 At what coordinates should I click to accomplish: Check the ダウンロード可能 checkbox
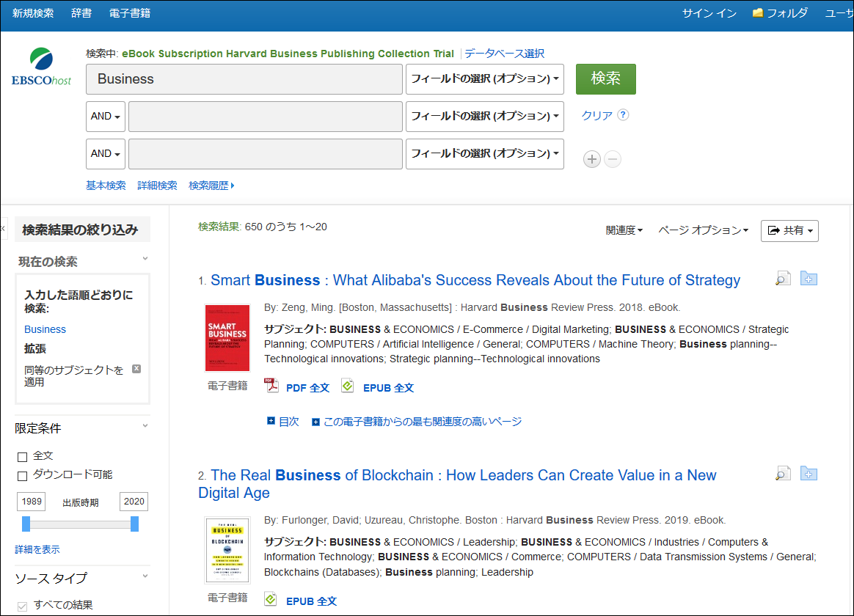click(x=22, y=476)
